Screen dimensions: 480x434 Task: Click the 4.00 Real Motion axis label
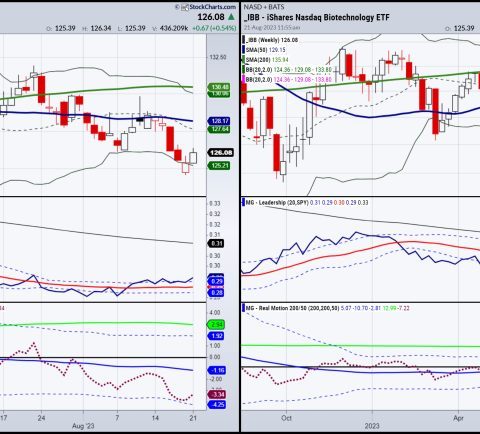215,312
